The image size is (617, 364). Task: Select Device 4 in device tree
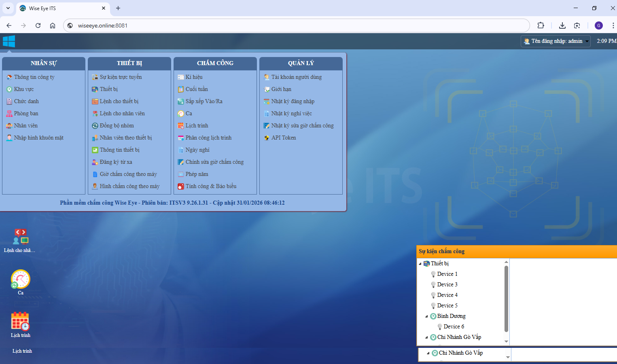(x=447, y=295)
